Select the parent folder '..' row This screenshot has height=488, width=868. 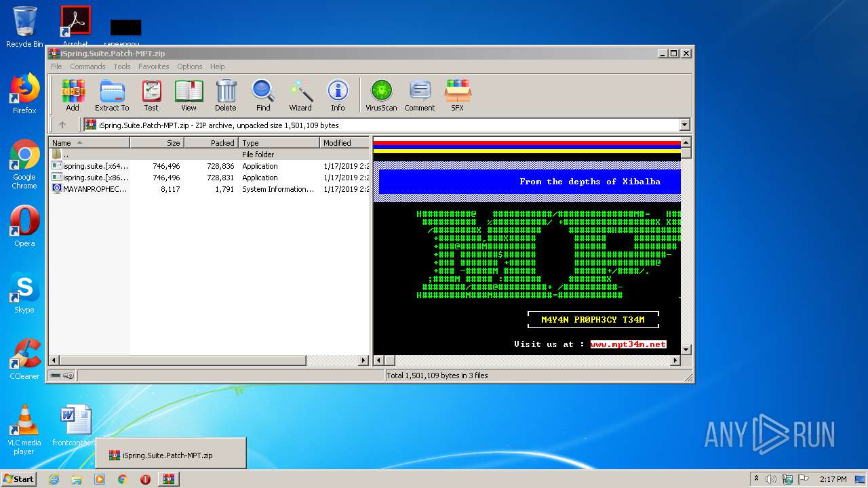tap(210, 155)
